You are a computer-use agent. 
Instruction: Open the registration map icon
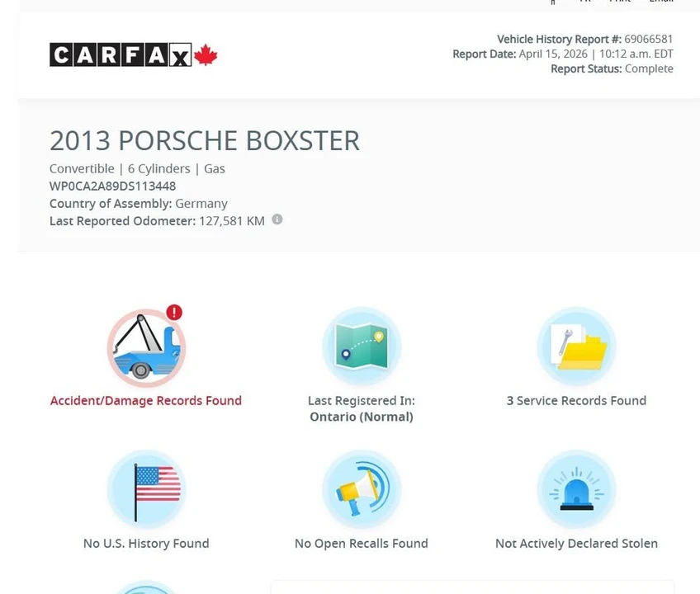362,346
